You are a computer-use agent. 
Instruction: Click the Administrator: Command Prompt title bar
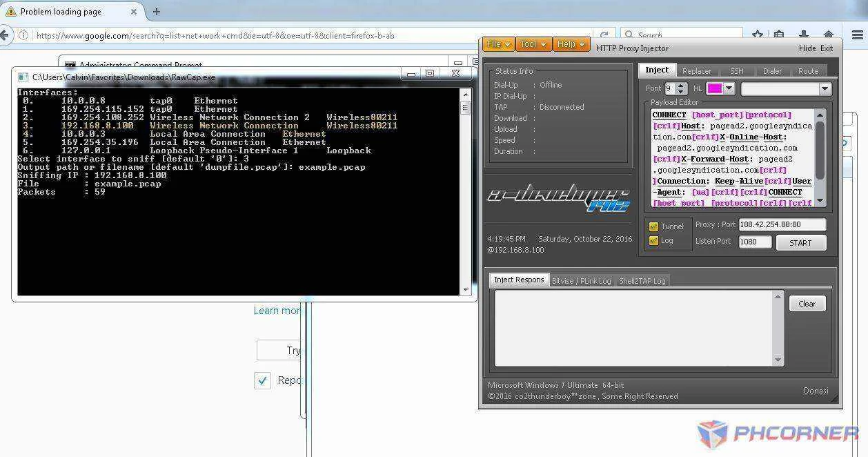tap(255, 64)
